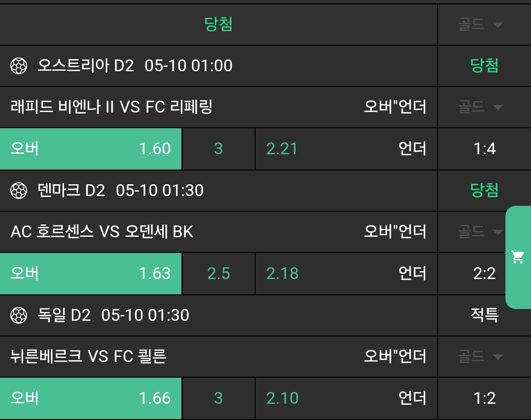The width and height of the screenshot is (531, 420).
Task: Open 오스트리아 D2 05-10 01:00 league row
Action: tap(135, 66)
